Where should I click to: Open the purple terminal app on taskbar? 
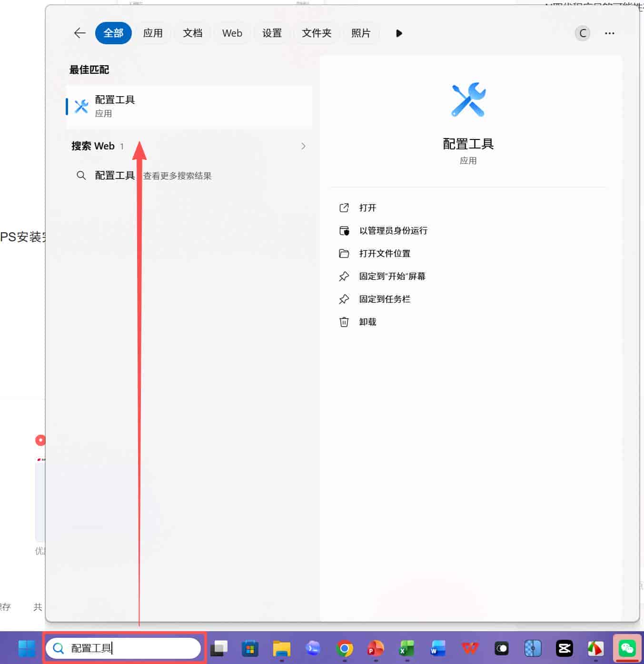point(313,648)
